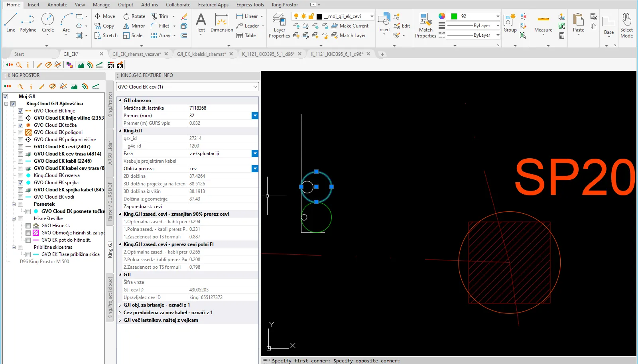Open the Faza value dropdown
The height and width of the screenshot is (364, 638).
tap(255, 153)
